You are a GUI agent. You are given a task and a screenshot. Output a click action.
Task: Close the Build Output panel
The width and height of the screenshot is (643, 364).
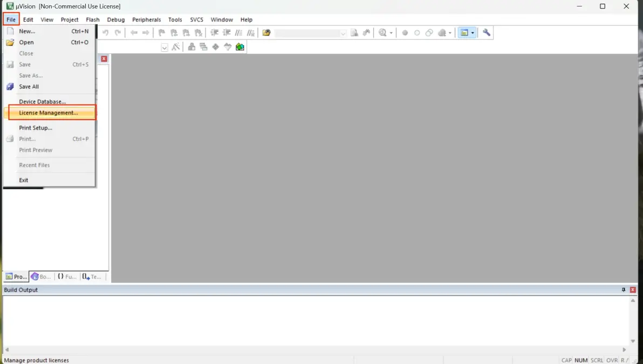click(633, 290)
